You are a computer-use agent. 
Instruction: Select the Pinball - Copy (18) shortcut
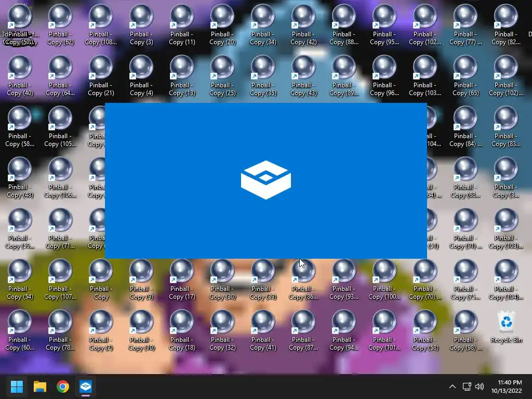[x=182, y=330]
